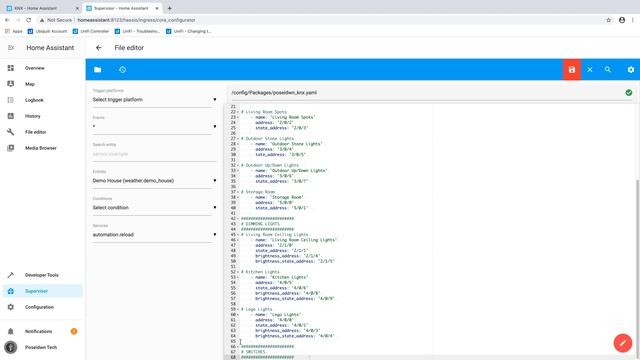Open the Apps bookmark
The image size is (640, 360).
(x=13, y=31)
